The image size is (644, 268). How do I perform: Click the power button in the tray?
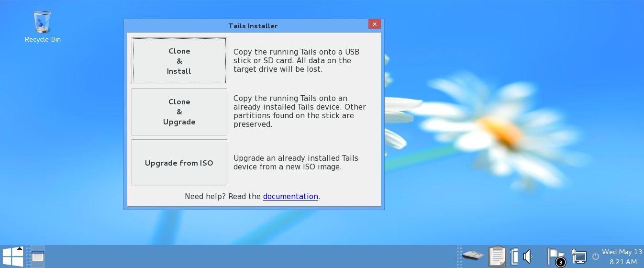pos(595,257)
